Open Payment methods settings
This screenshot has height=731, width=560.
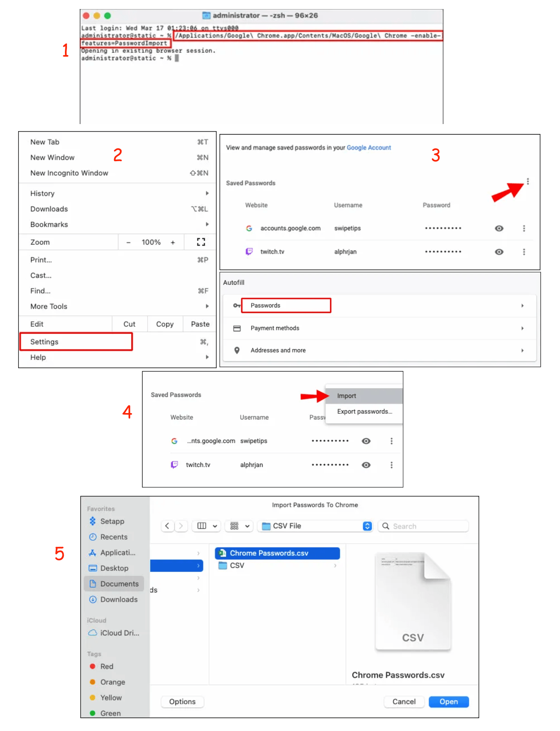[380, 328]
